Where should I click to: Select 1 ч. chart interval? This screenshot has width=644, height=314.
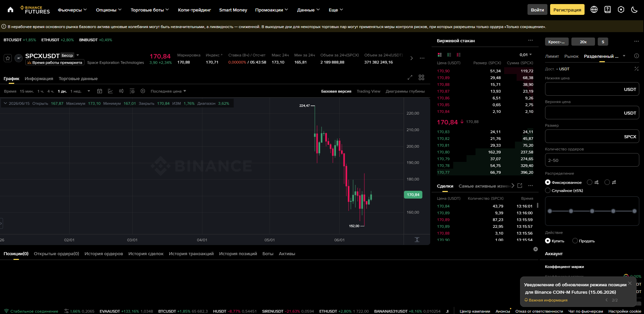click(x=41, y=91)
